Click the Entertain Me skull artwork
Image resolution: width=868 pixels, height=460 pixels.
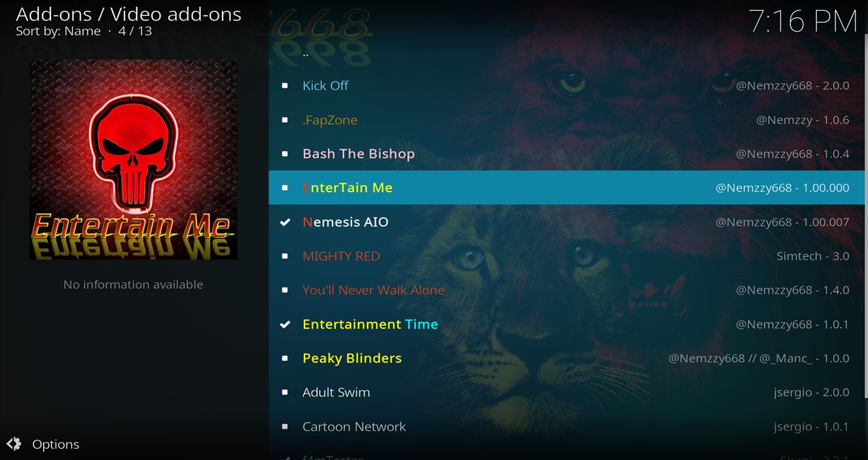134,160
